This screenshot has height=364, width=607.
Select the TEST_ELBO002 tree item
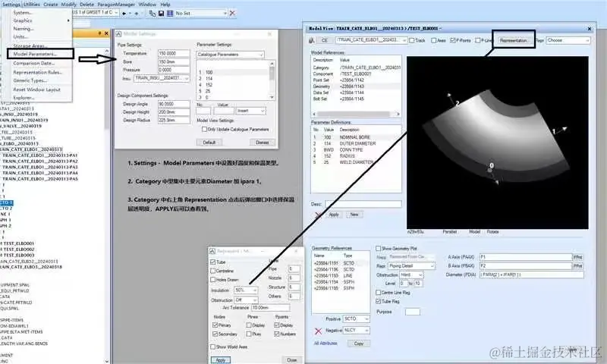[18, 249]
